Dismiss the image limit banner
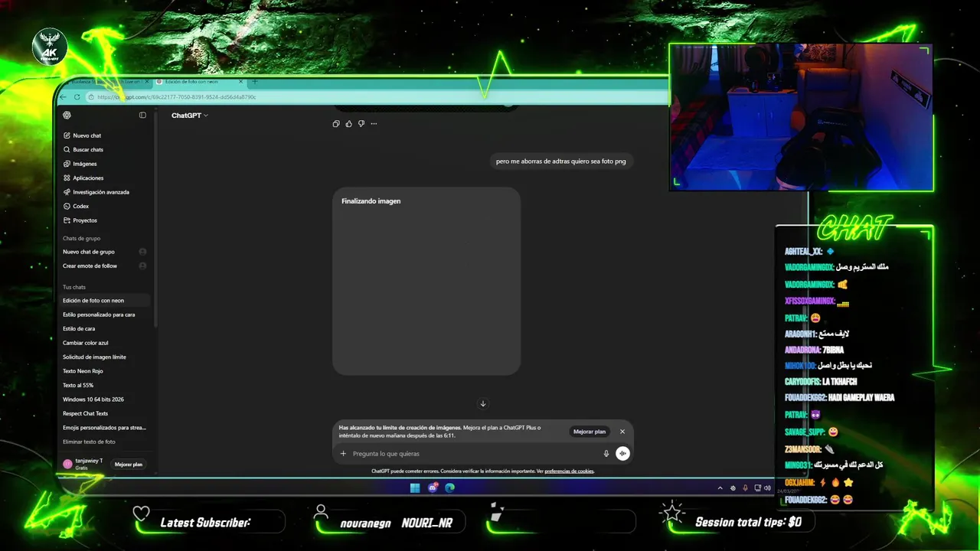 pos(622,432)
